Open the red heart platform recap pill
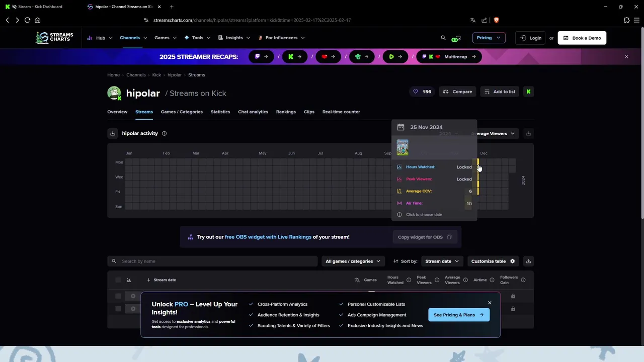The image size is (644, 362). [x=328, y=57]
